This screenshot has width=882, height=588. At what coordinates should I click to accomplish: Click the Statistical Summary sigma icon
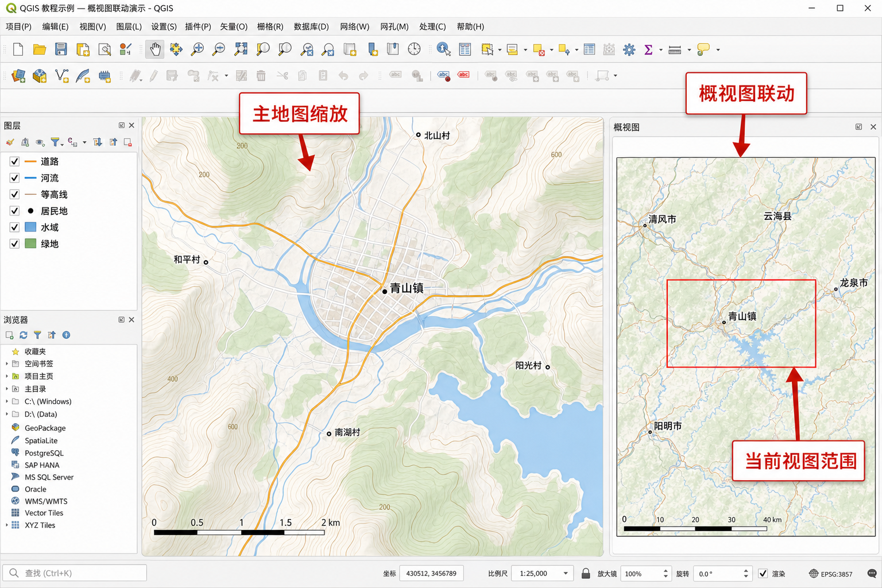click(x=648, y=50)
